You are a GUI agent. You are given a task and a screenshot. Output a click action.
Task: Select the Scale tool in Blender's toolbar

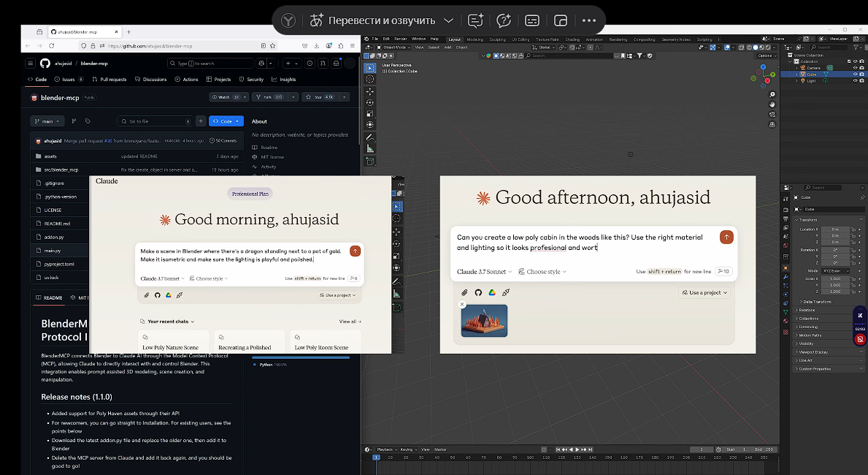coord(370,113)
